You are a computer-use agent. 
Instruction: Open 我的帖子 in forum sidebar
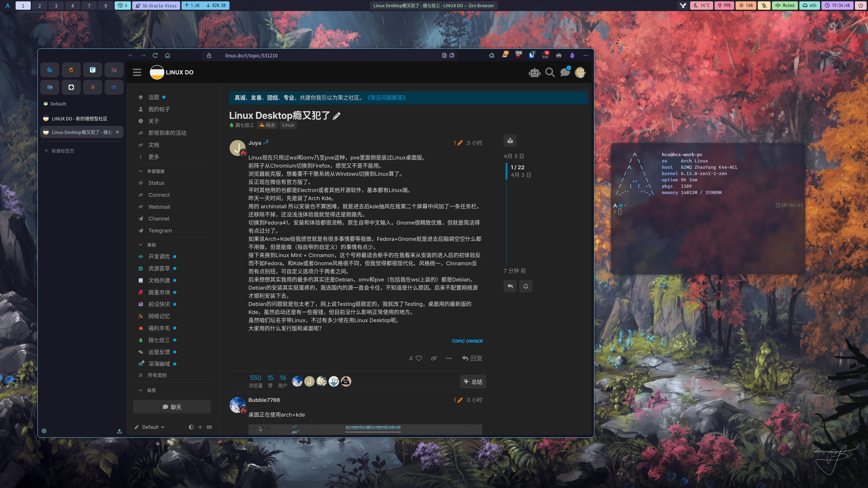tap(159, 109)
